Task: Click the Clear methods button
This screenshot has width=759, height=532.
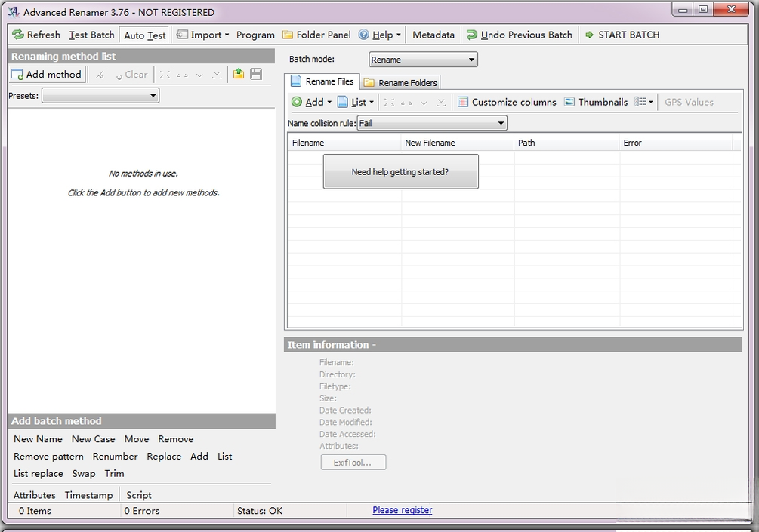Action: (131, 75)
